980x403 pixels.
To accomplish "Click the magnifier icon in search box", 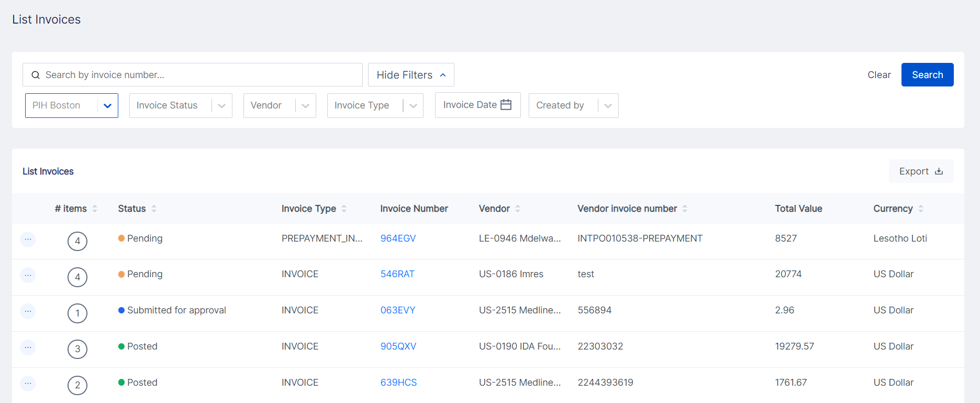I will pos(36,75).
